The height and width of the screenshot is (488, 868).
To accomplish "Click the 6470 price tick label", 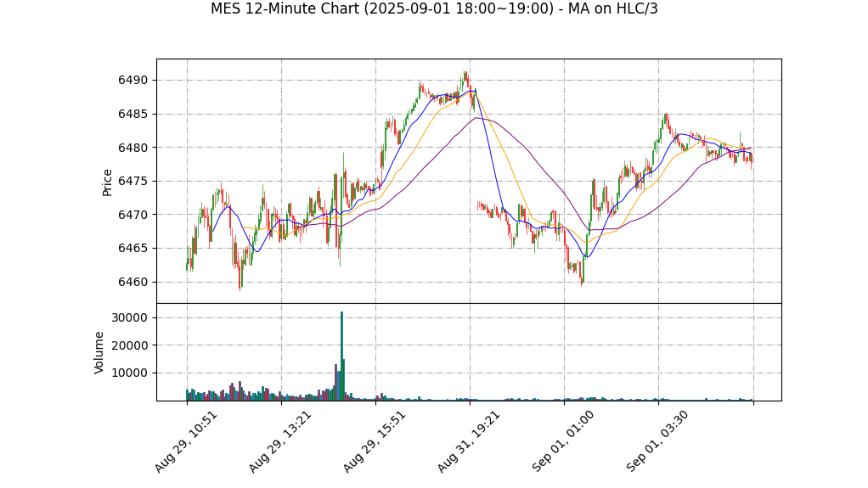I will pos(132,215).
